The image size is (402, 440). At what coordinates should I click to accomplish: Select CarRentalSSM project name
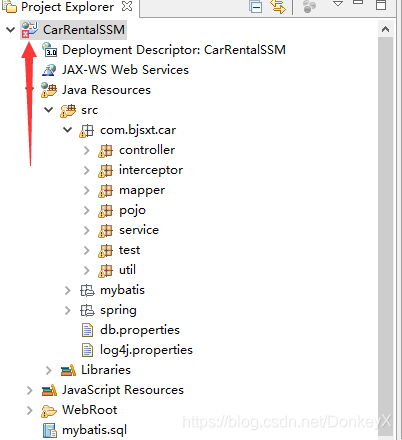[84, 30]
